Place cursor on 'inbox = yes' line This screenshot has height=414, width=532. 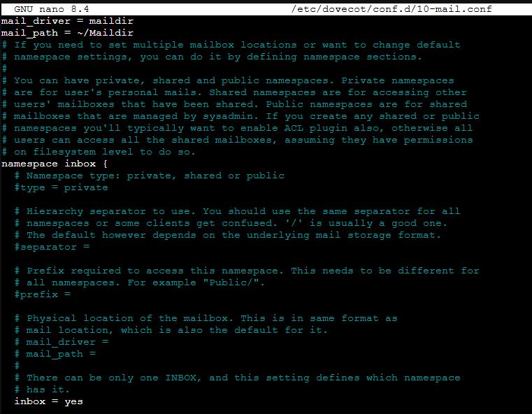(49, 401)
